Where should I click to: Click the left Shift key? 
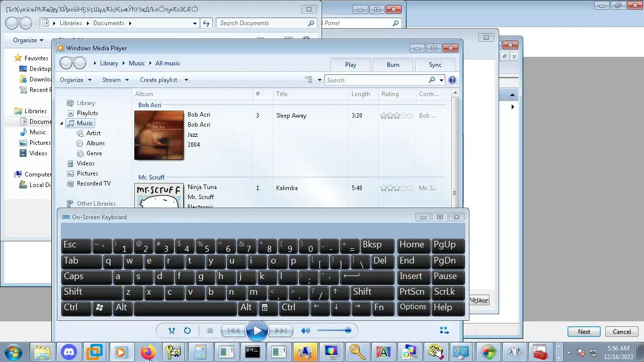point(92,292)
